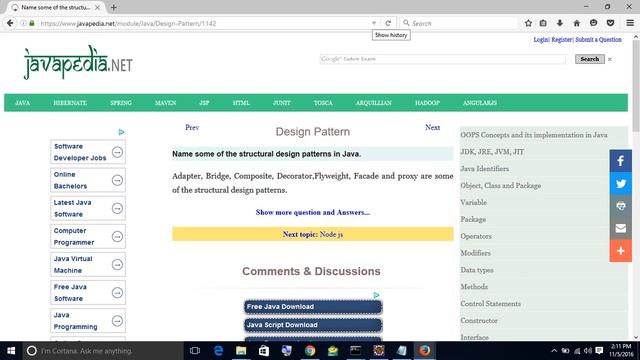Go to the Firefox home icon
The width and height of the screenshot is (640, 360).
[577, 23]
